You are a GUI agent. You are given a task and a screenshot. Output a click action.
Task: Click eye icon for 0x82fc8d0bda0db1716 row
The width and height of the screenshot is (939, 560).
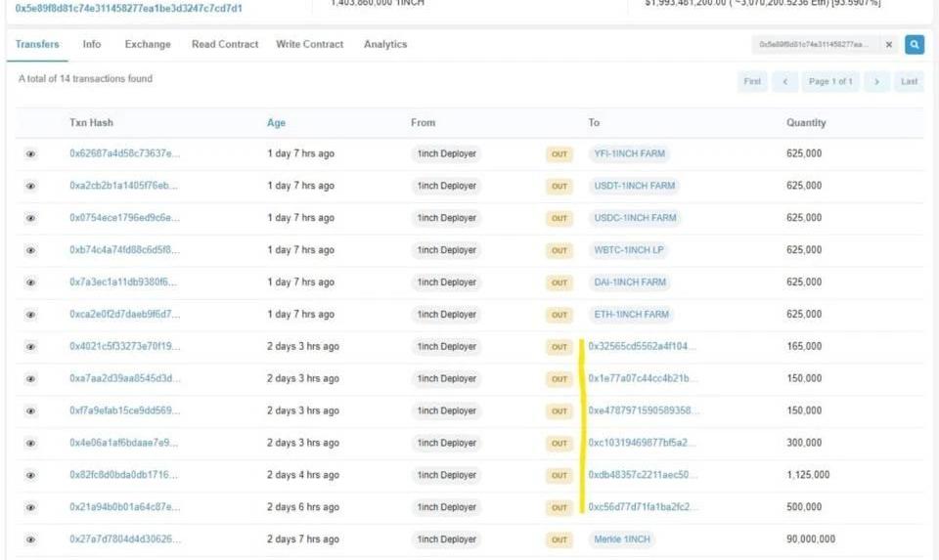(30, 475)
